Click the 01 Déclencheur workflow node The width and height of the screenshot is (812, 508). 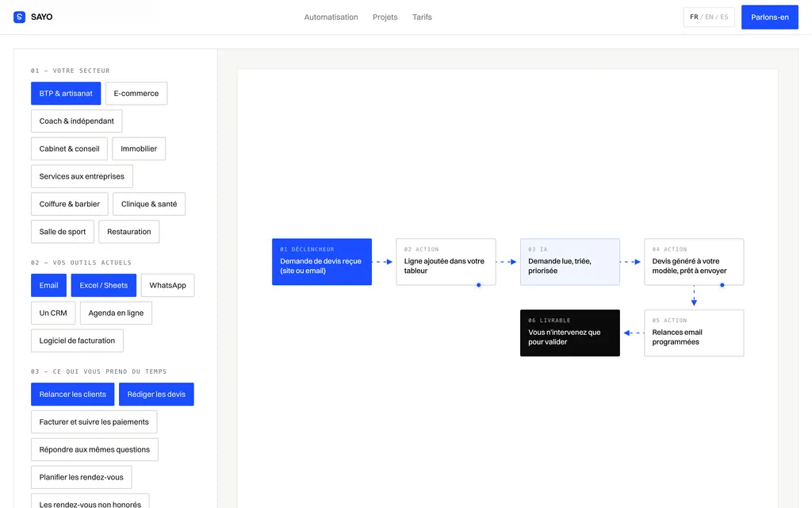pyautogui.click(x=322, y=262)
